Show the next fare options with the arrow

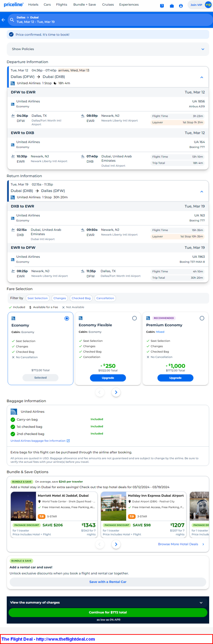[x=116, y=392]
